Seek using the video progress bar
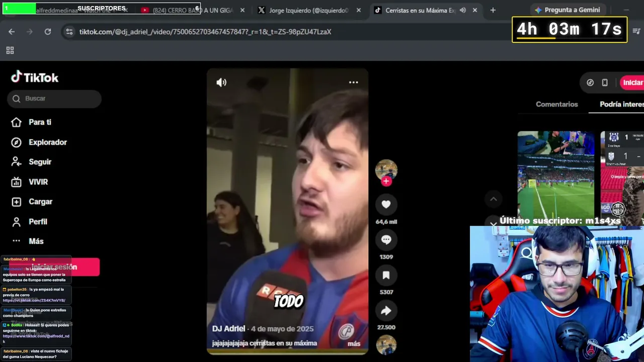The height and width of the screenshot is (362, 644). pyautogui.click(x=287, y=352)
